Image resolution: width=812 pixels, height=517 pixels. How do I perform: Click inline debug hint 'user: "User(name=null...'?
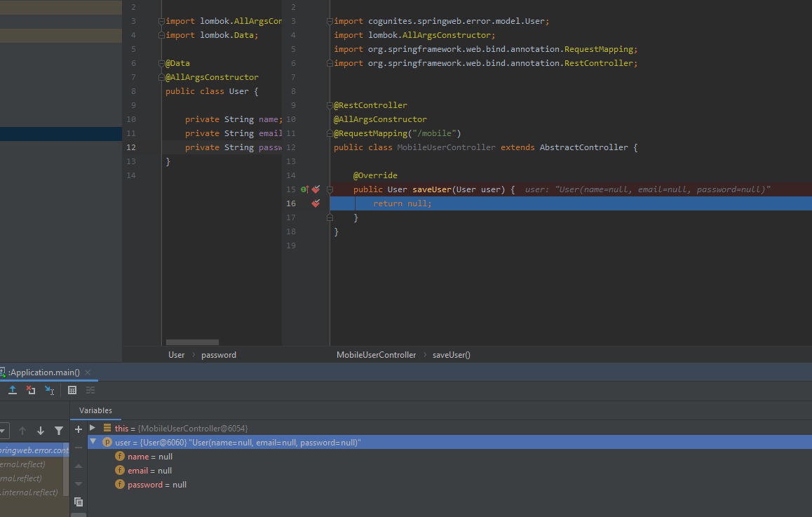coord(647,189)
